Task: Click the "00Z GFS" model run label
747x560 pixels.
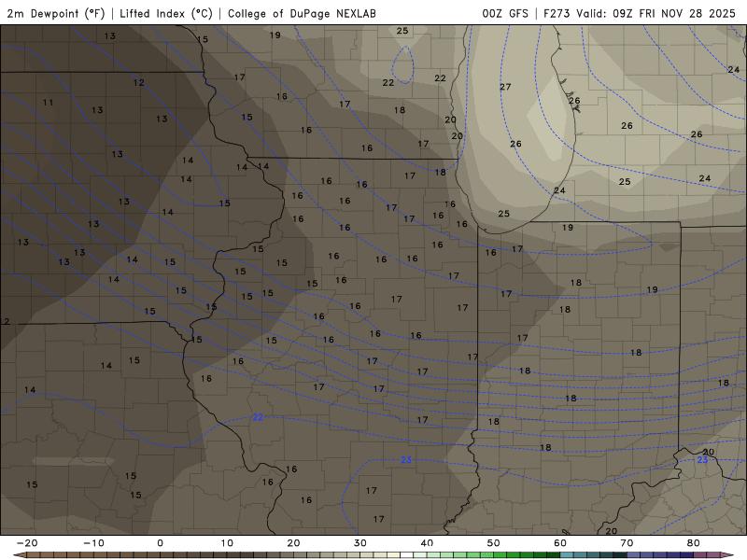Action: click(x=505, y=13)
